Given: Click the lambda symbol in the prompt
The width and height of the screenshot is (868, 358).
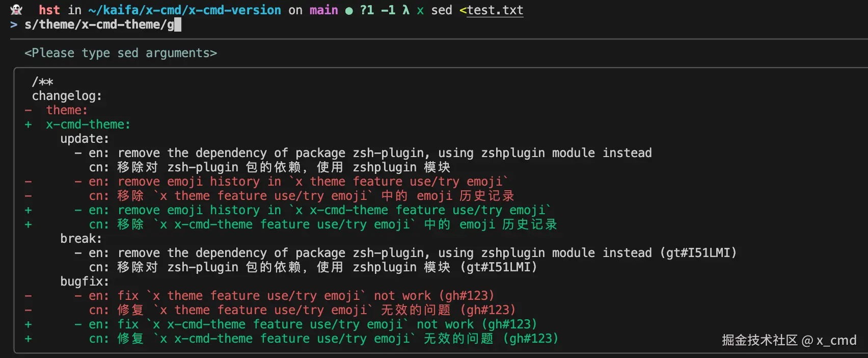Looking at the screenshot, I should point(405,10).
